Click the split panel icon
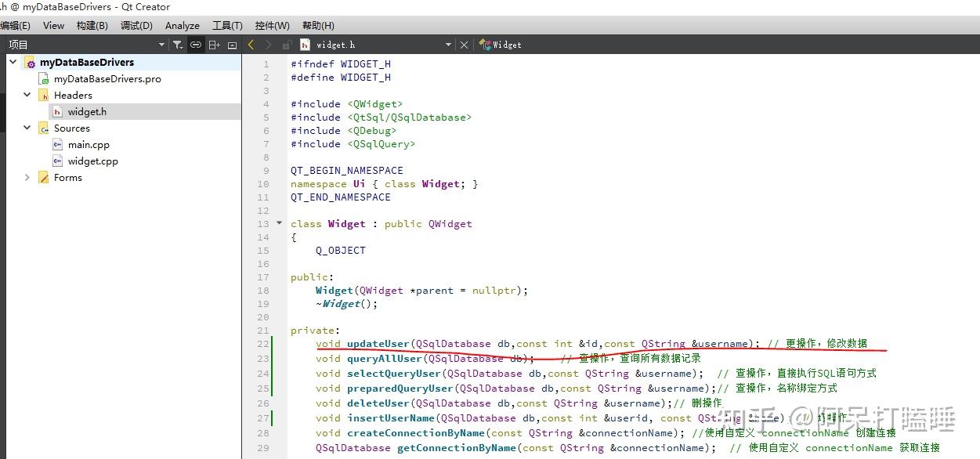The height and width of the screenshot is (459, 980). pyautogui.click(x=214, y=45)
